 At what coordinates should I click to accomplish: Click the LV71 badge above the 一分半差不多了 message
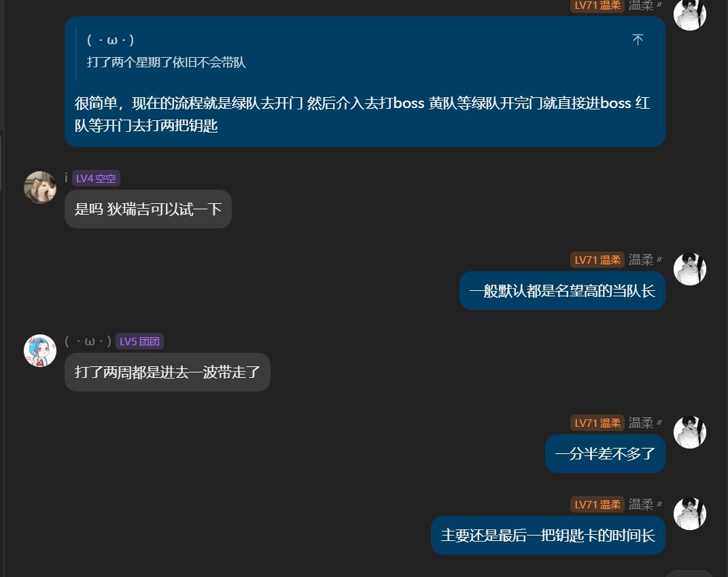(x=597, y=422)
